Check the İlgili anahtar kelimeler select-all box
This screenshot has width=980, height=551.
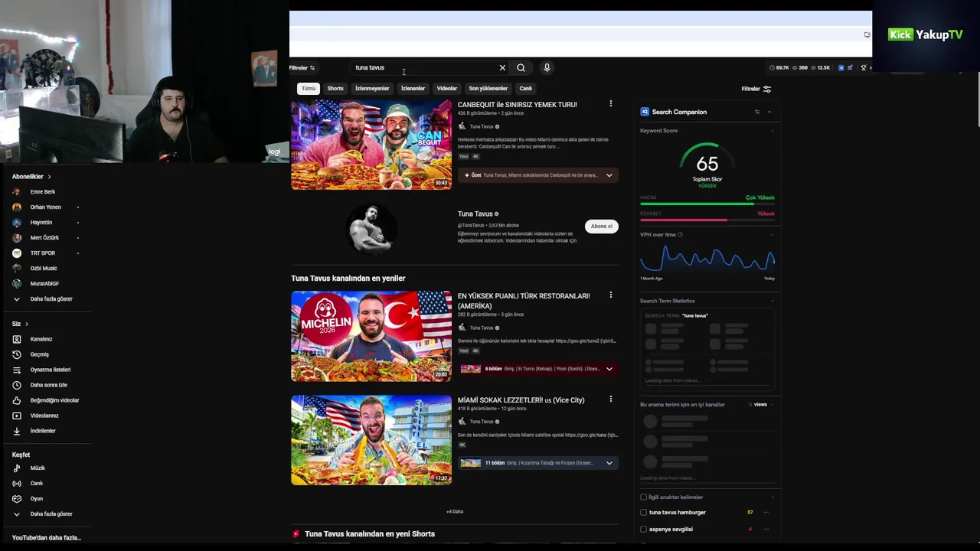coord(643,497)
